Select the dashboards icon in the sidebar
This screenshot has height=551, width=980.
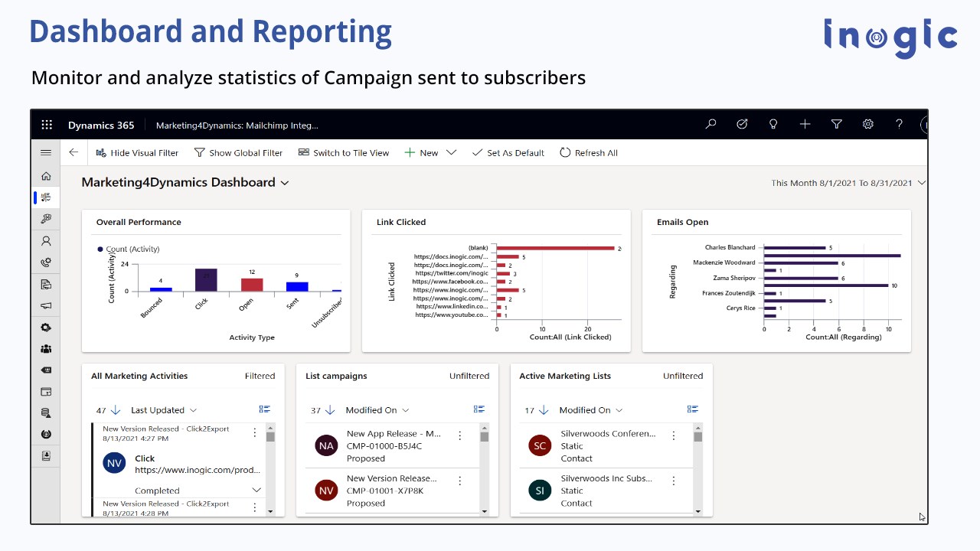[x=46, y=197]
